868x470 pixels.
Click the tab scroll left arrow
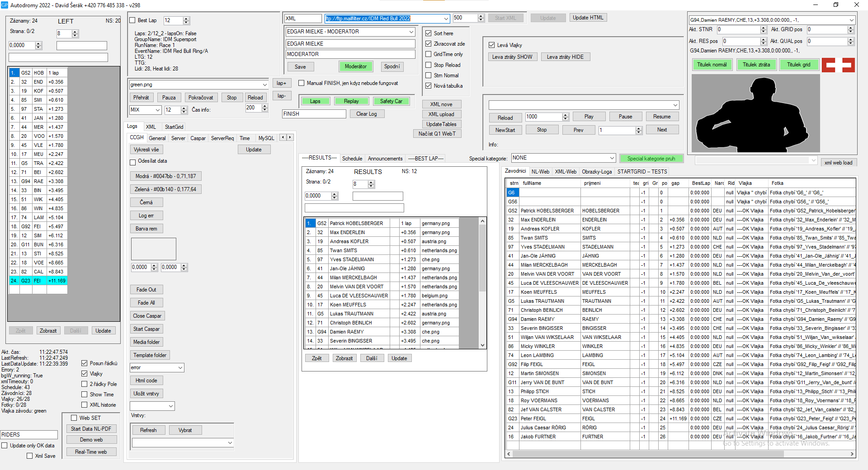tap(283, 137)
